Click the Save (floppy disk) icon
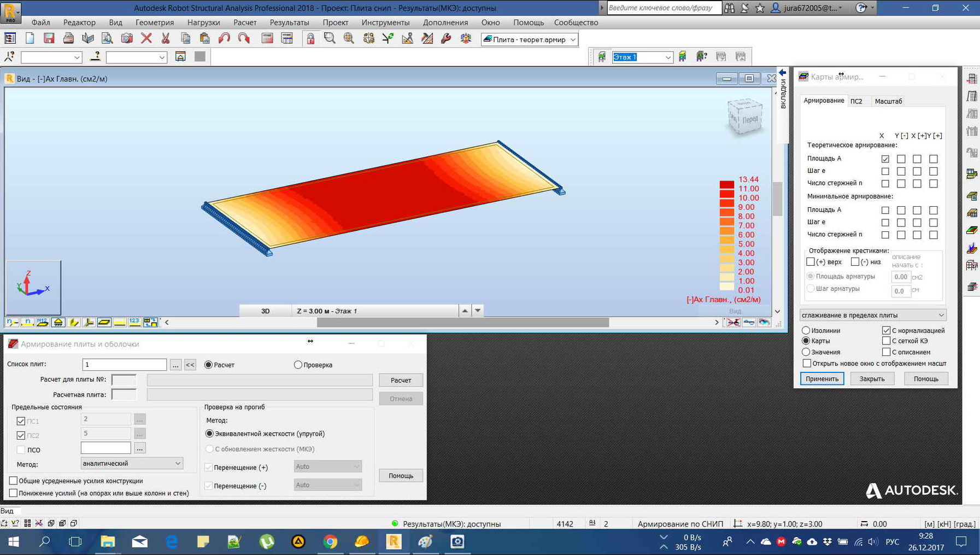The height and width of the screenshot is (555, 980). (x=49, y=38)
